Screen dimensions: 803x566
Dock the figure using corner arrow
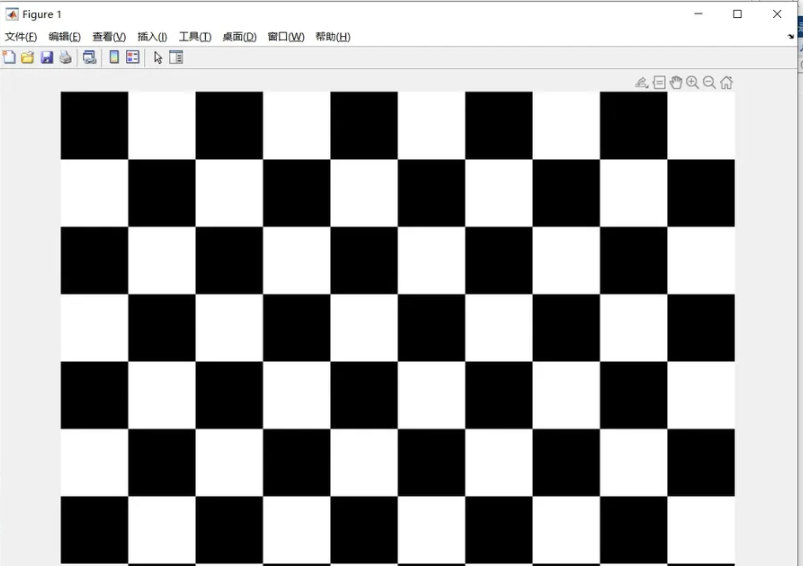click(791, 36)
